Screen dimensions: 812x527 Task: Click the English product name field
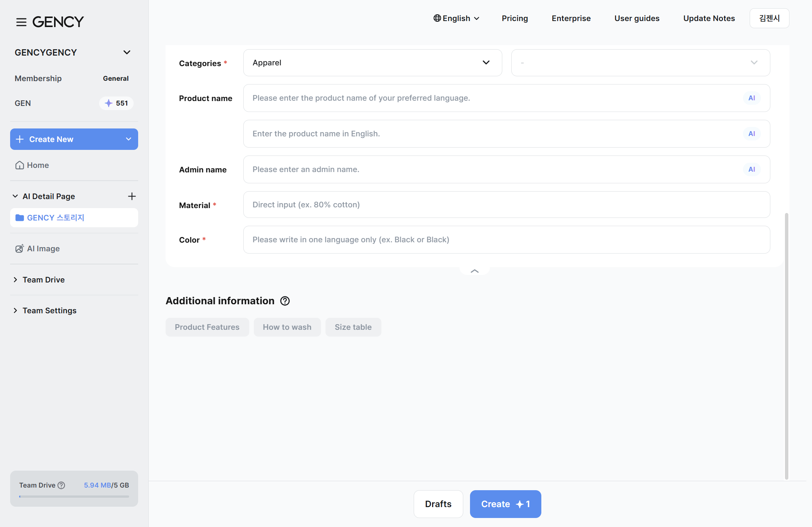506,134
